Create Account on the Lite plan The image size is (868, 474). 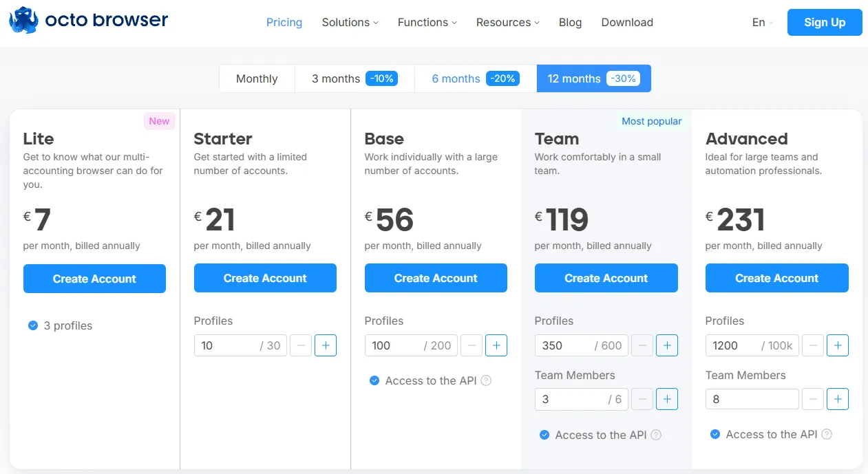pos(94,278)
